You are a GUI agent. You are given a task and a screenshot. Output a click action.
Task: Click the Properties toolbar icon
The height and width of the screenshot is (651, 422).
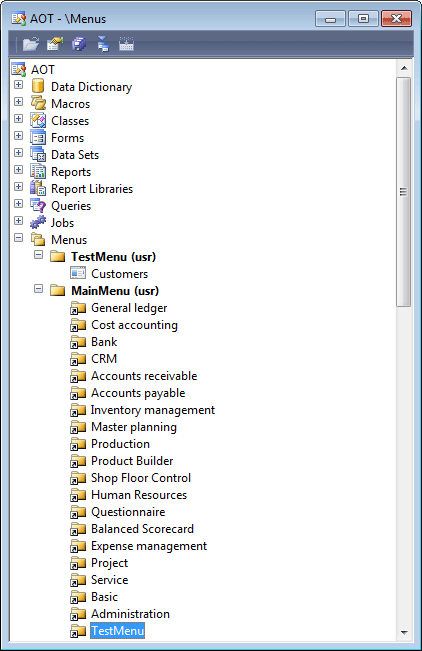55,44
